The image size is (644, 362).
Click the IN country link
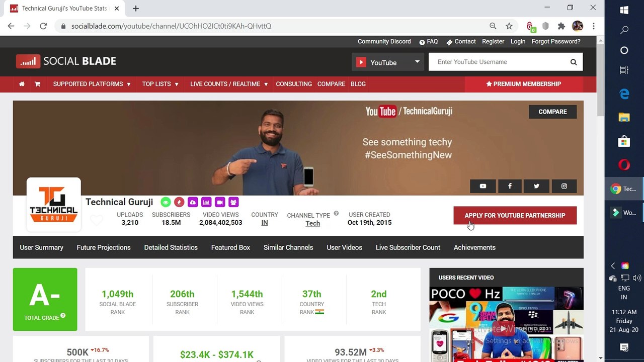[265, 223]
